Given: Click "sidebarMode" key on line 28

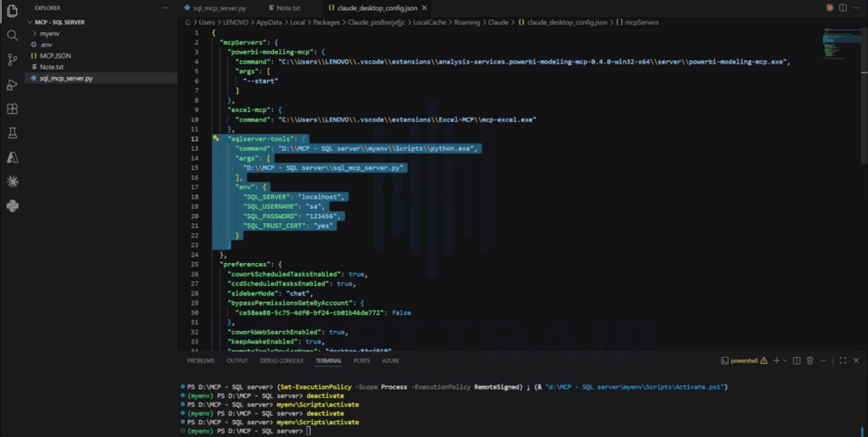Looking at the screenshot, I should [253, 294].
